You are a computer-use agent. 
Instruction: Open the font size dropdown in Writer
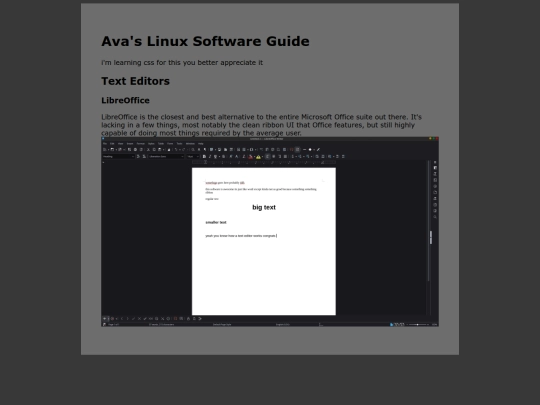[x=193, y=157]
